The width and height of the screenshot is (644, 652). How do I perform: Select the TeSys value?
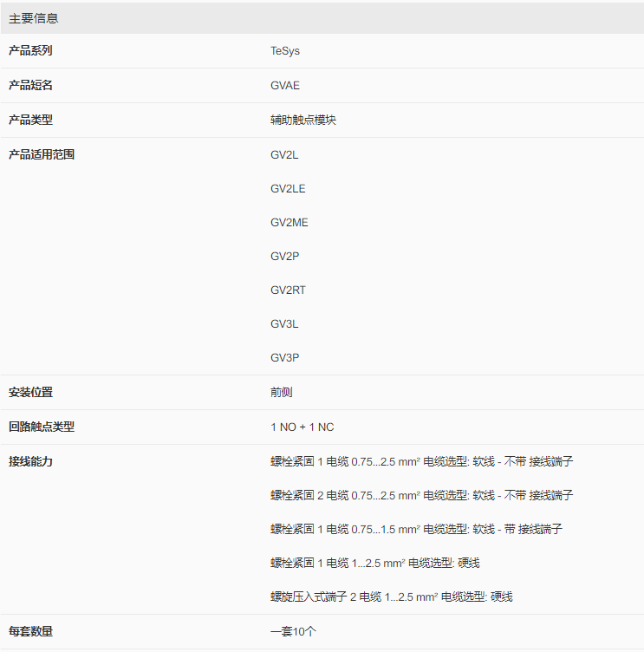click(x=285, y=51)
